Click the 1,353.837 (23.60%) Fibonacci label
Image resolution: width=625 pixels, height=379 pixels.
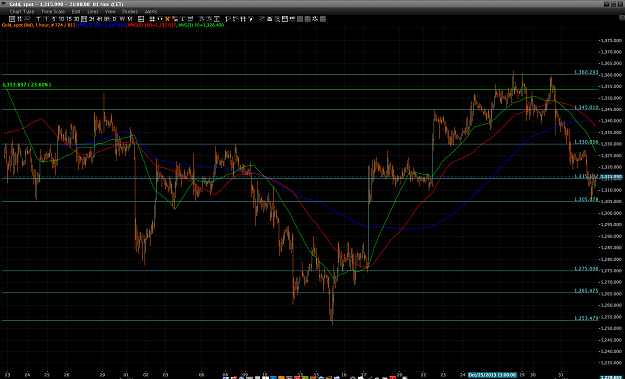[x=27, y=85]
